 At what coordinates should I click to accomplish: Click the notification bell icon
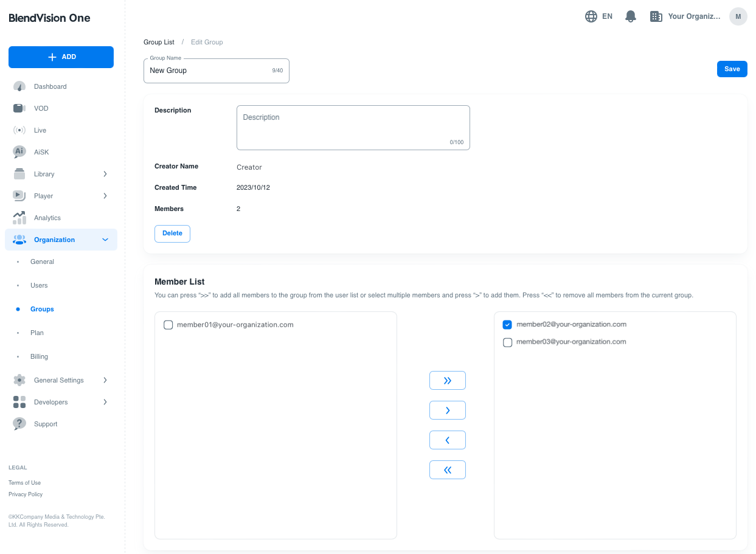tap(631, 16)
